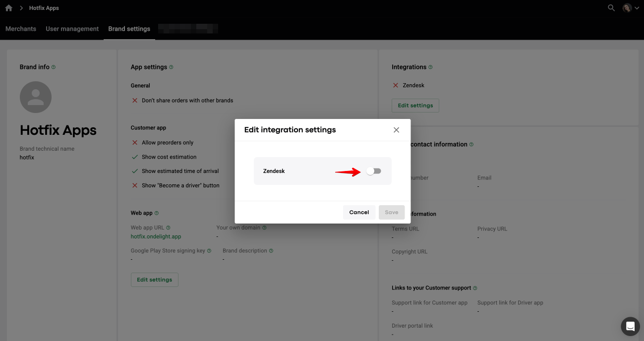Click Cancel in the integration dialog
The image size is (644, 341).
[x=359, y=212]
